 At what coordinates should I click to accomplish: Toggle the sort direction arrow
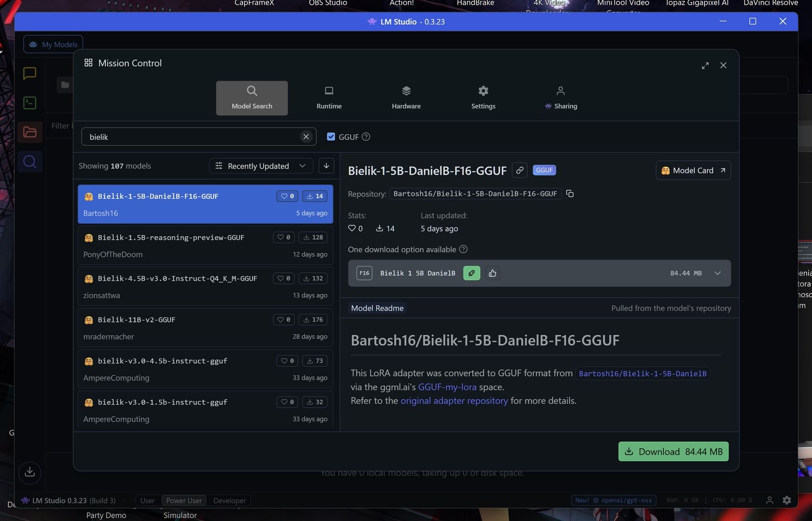point(326,166)
